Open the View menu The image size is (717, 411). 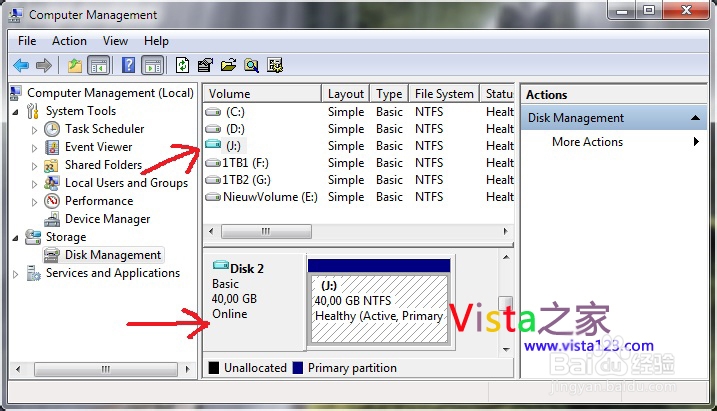[x=115, y=41]
